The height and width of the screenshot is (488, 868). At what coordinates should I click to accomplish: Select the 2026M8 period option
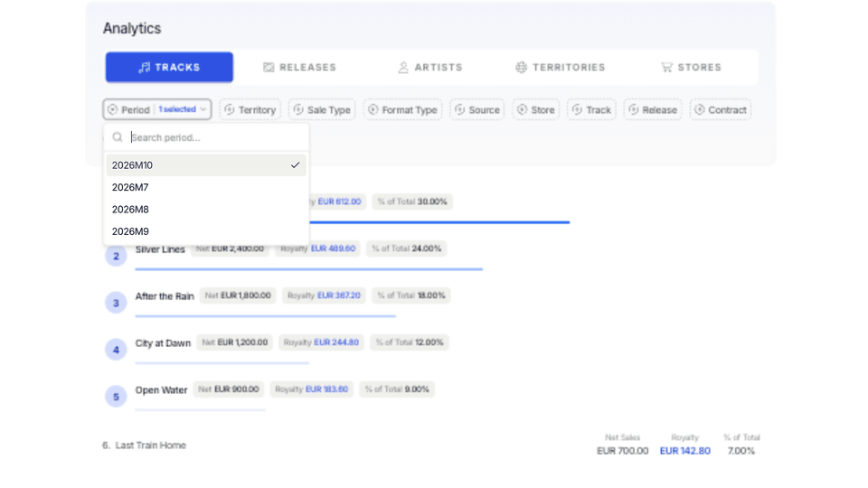206,209
